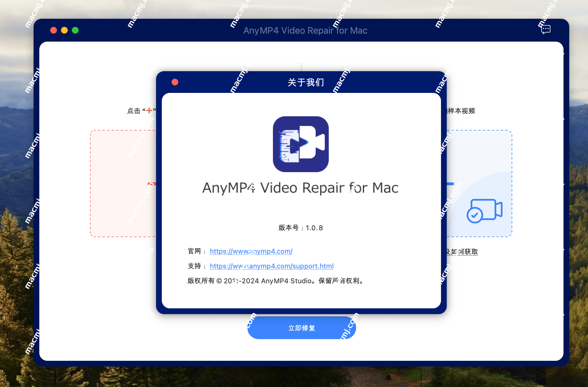
Task: Click the 关于我们 dialog title
Action: pyautogui.click(x=306, y=82)
